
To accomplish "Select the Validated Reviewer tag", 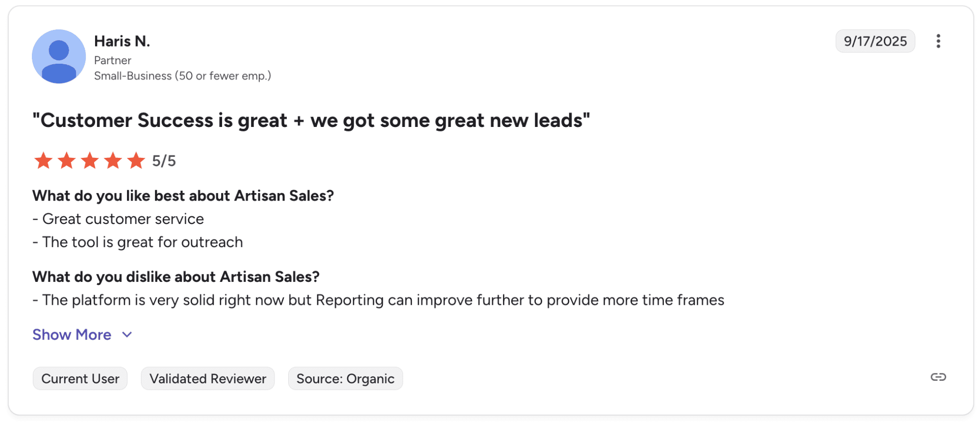I will coord(208,379).
